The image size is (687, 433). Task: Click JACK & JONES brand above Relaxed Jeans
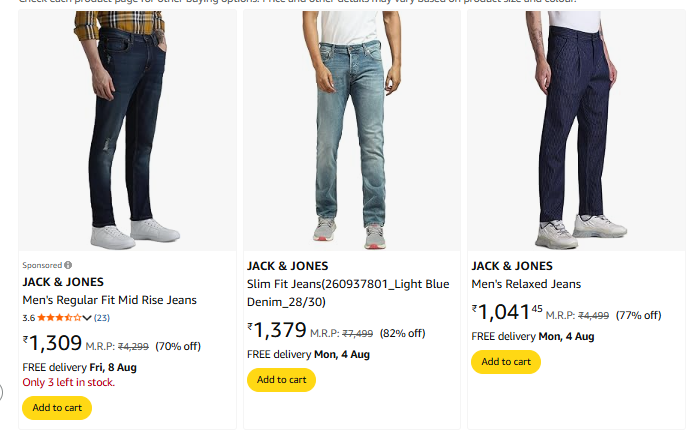click(512, 266)
